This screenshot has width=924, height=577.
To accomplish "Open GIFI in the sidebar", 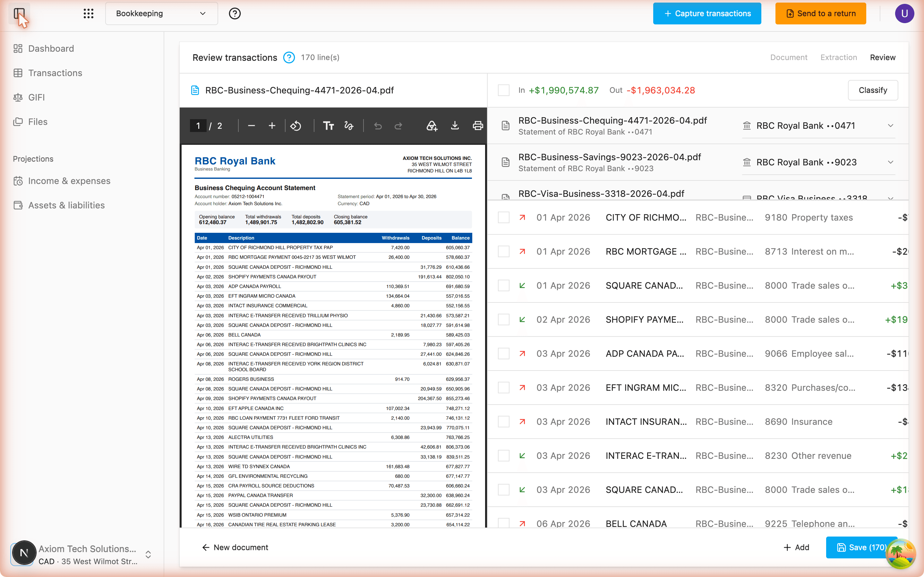I will (29, 97).
